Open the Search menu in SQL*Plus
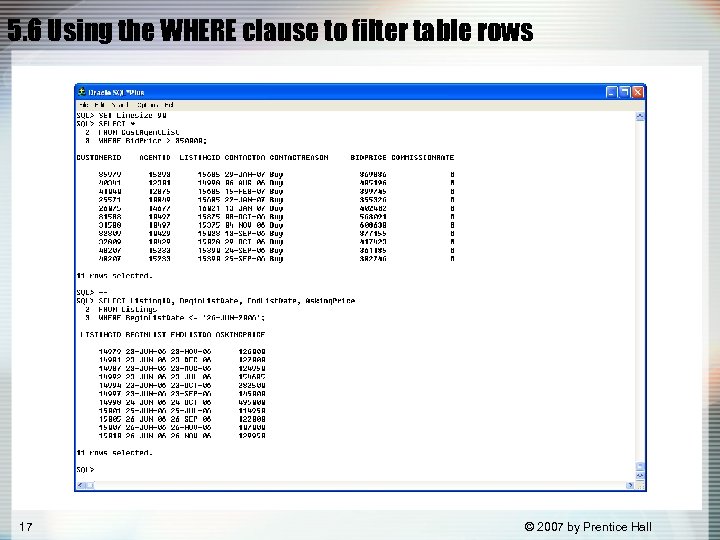This screenshot has width=720, height=540. [x=120, y=105]
